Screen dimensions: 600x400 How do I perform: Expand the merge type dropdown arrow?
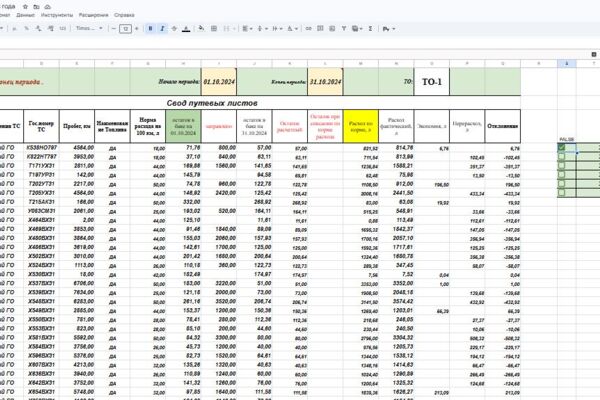click(234, 29)
